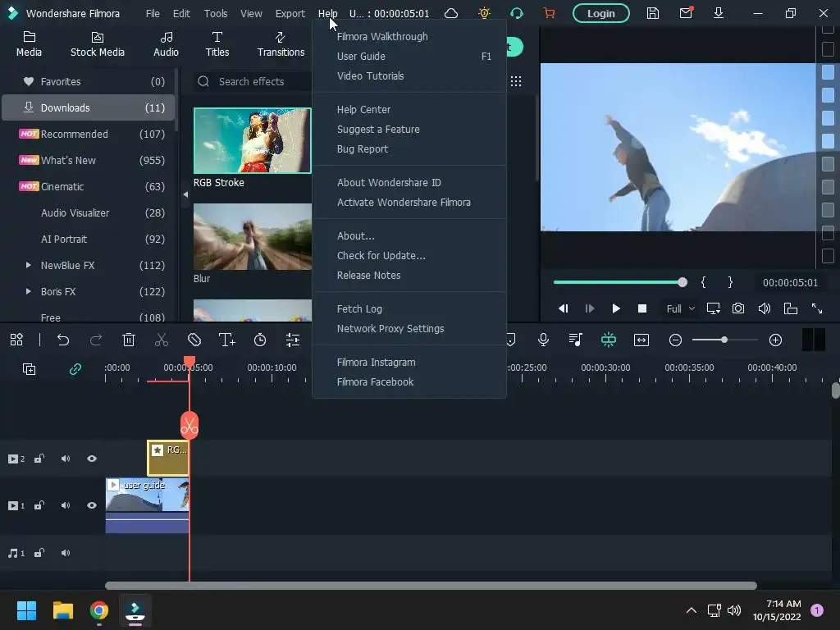Select the Downloads category
This screenshot has height=630, width=840.
[x=89, y=107]
